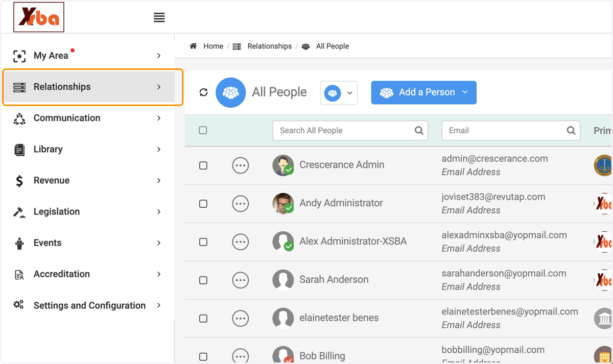Screen dimensions: 613x364
Task: Click Sarah Anderson's avatar
Action: [x=283, y=280]
